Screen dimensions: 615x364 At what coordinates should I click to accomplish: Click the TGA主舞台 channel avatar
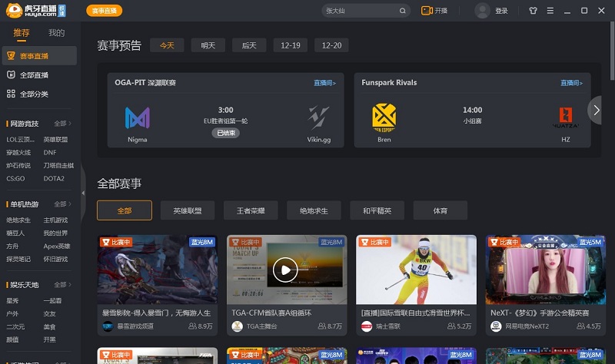tap(237, 326)
